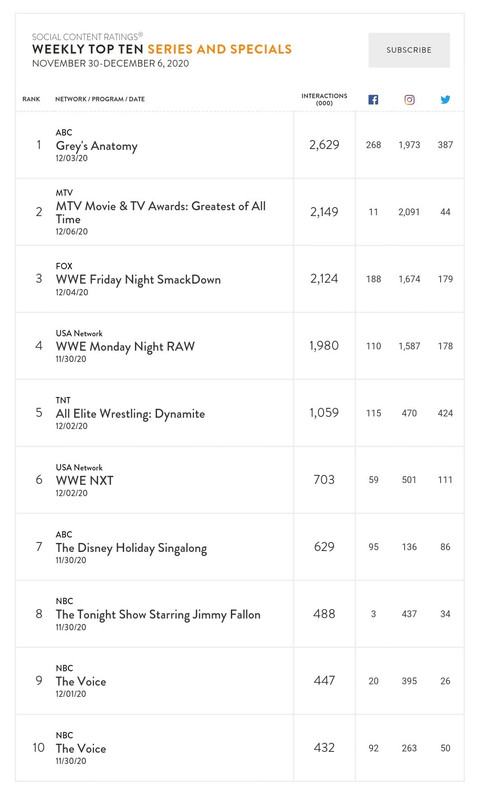This screenshot has height=800, width=486.
Task: Open WWE Monday Night RAW entry
Action: tap(125, 346)
